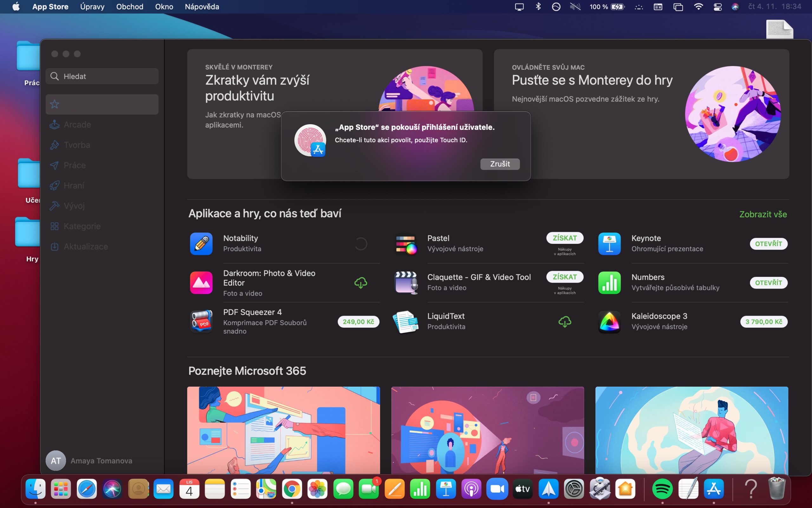Open Safari from the Dock

(x=87, y=489)
